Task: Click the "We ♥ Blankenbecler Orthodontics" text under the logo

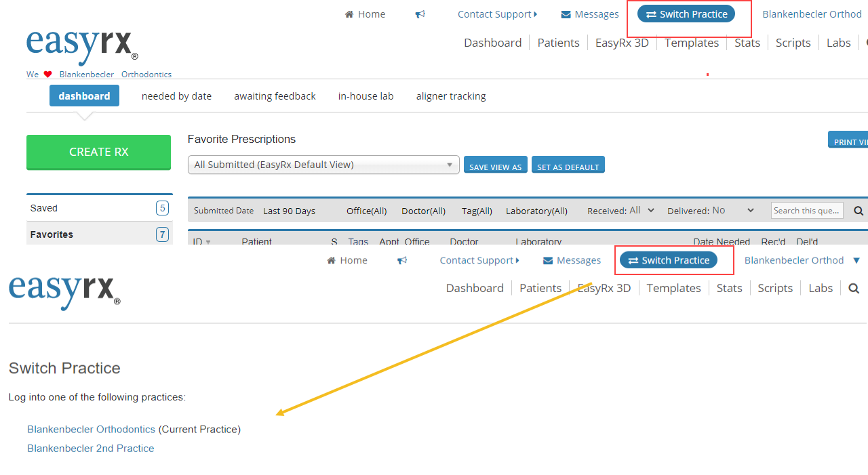Action: [99, 75]
